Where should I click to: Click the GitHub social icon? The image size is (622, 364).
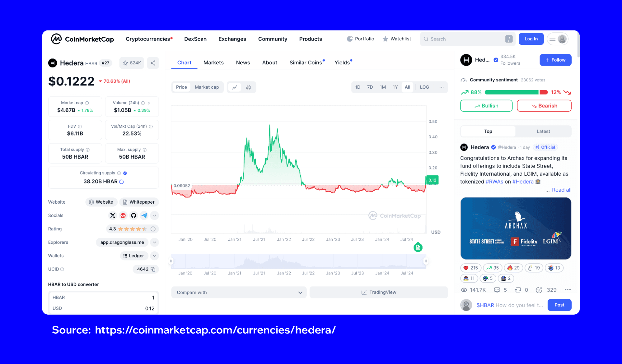click(x=133, y=215)
